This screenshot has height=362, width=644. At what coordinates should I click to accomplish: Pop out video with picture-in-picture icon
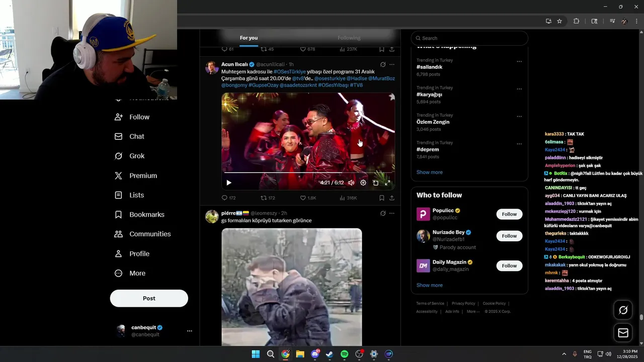point(375,183)
